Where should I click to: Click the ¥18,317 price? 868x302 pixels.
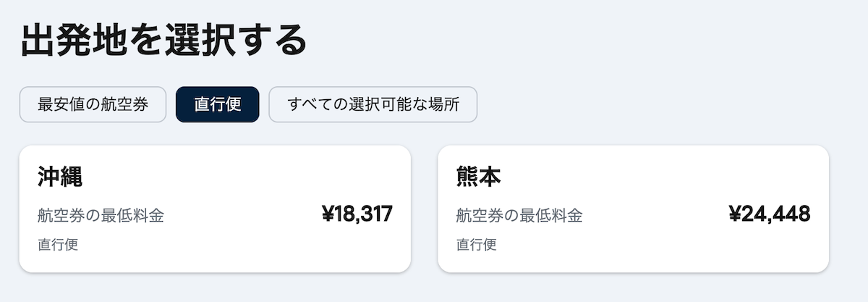point(357,214)
